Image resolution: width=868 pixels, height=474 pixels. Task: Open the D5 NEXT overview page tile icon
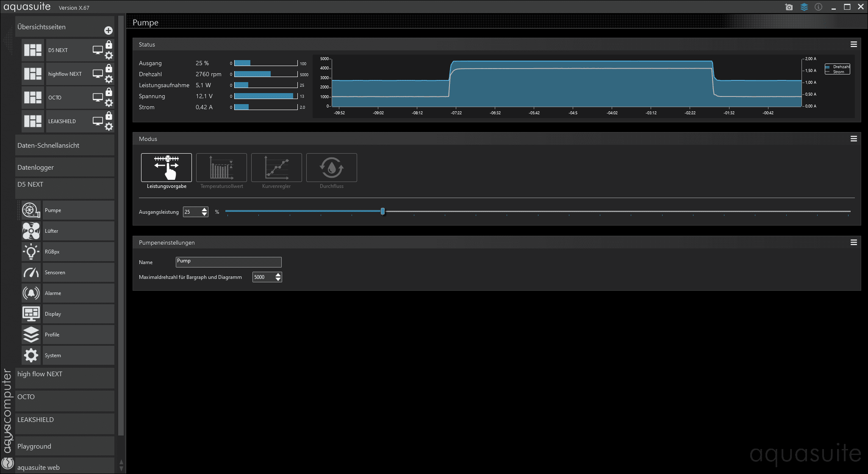33,50
